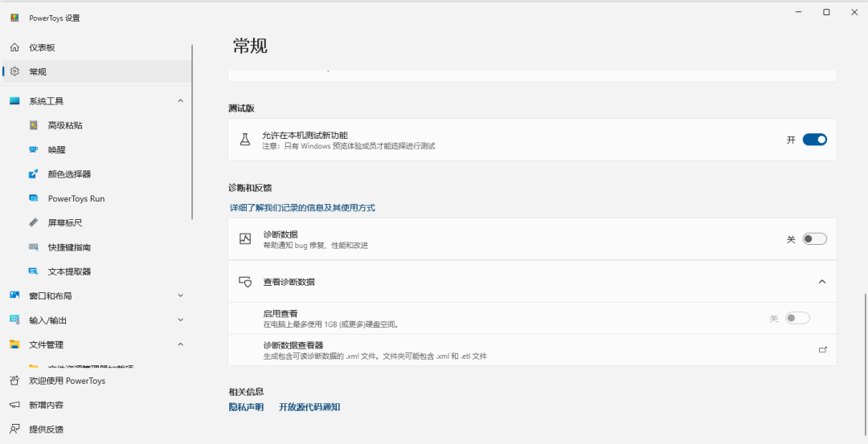
Task: Click the 欢迎使用 PowerToys icon
Action: [x=15, y=381]
